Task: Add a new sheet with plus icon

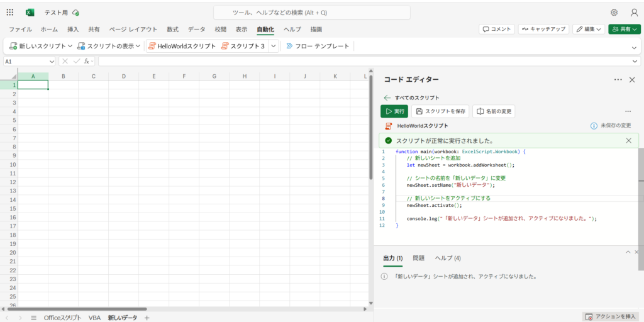Action: coord(147,318)
